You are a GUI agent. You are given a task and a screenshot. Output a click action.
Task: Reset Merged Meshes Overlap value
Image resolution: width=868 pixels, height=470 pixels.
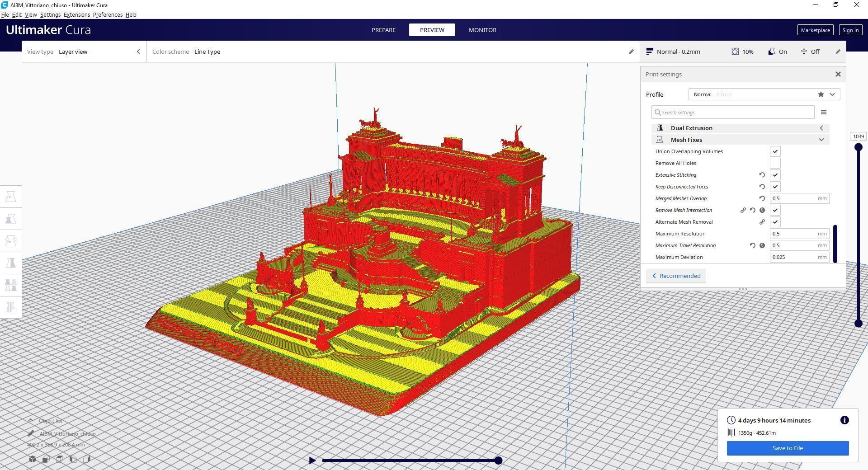(x=762, y=198)
